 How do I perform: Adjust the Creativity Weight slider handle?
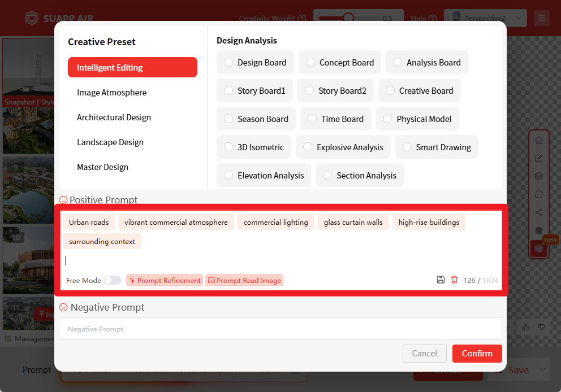(x=348, y=18)
